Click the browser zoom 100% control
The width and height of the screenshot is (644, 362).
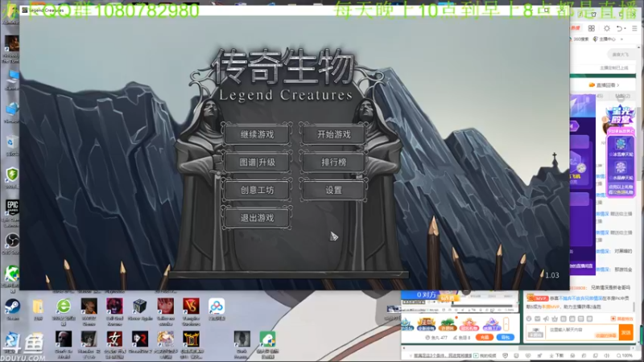(625, 356)
